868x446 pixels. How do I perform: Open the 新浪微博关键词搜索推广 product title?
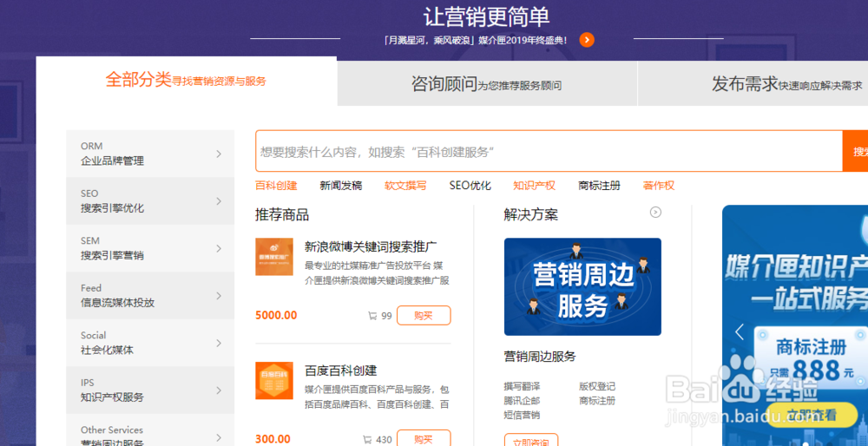click(372, 246)
